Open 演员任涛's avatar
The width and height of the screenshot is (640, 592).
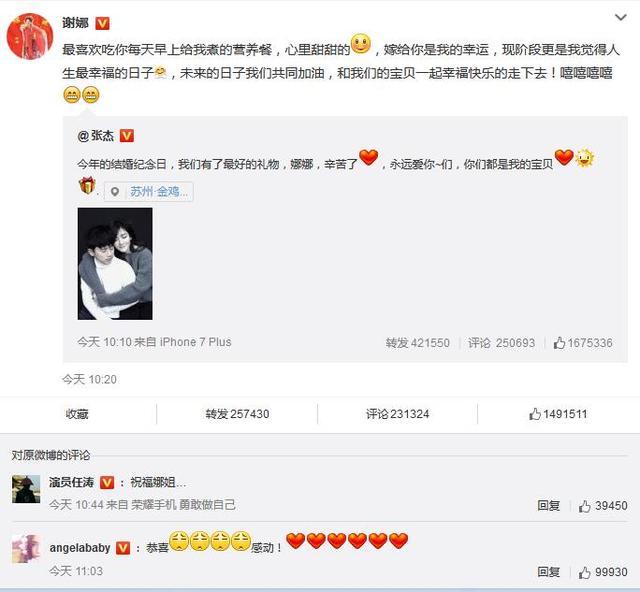(26, 489)
